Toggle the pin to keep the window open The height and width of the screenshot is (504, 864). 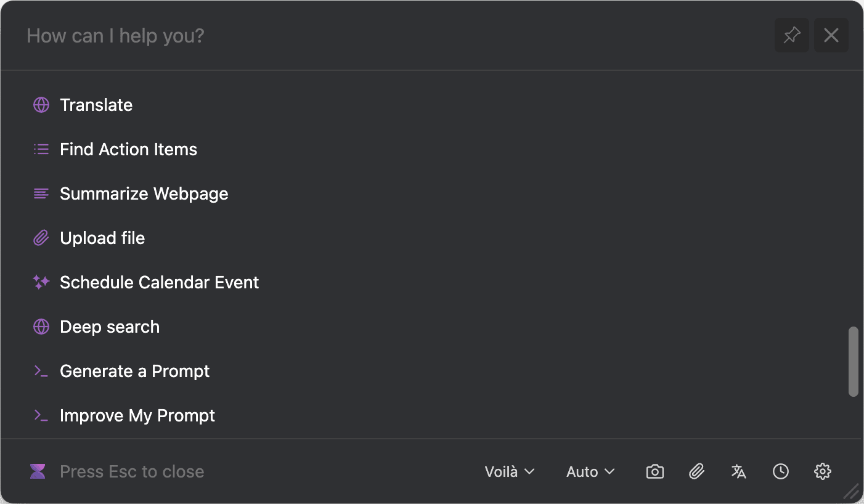tap(791, 35)
